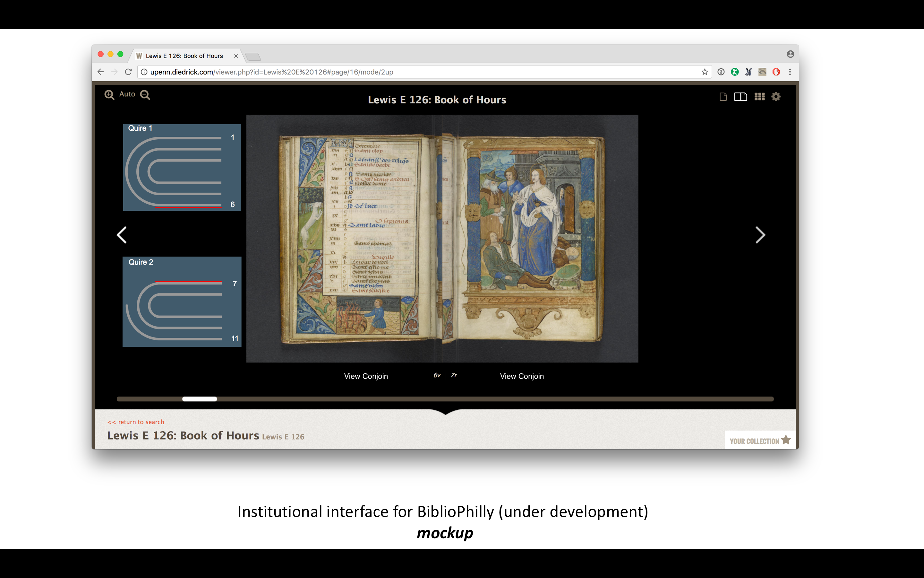Viewport: 924px width, 578px height.
Task: Click leaf number 11 in Quire 2
Action: [x=235, y=339]
